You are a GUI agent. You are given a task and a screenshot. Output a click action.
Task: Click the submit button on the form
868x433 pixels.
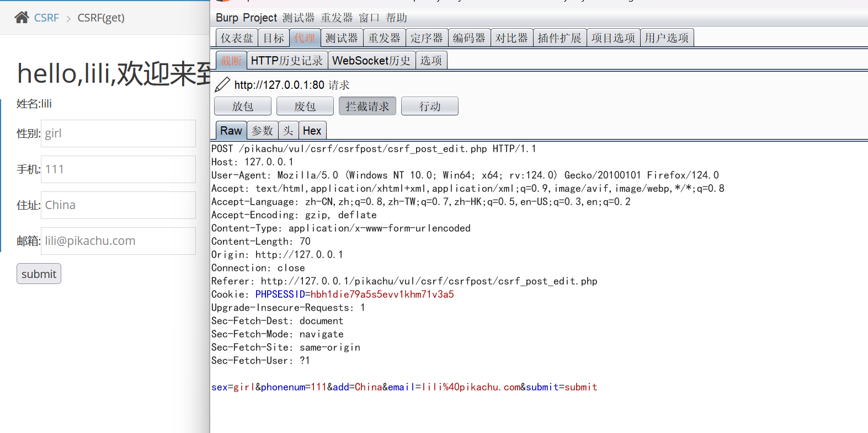click(39, 274)
